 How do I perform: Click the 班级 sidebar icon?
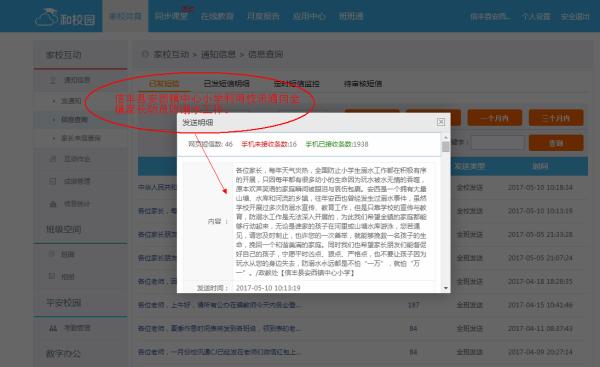click(x=52, y=254)
